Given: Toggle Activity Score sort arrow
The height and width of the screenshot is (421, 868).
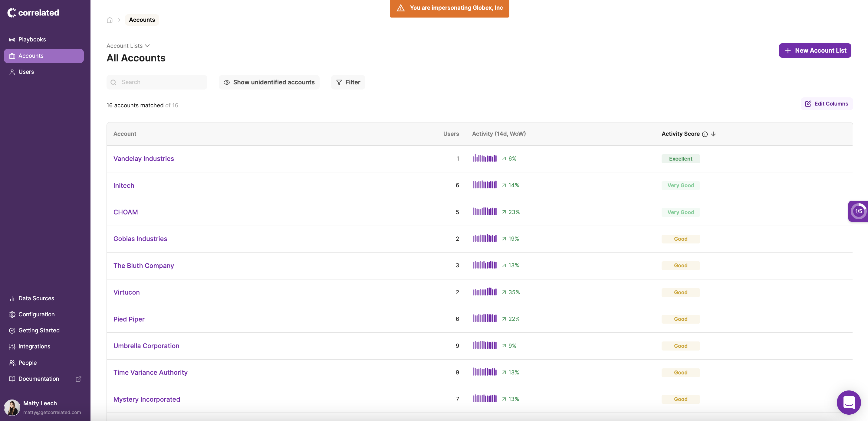Looking at the screenshot, I should pyautogui.click(x=713, y=134).
